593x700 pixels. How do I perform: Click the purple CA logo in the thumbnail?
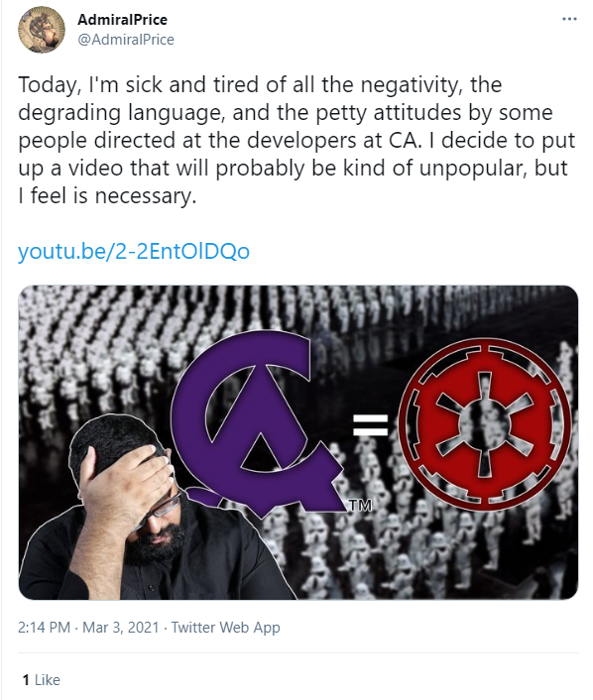click(258, 423)
